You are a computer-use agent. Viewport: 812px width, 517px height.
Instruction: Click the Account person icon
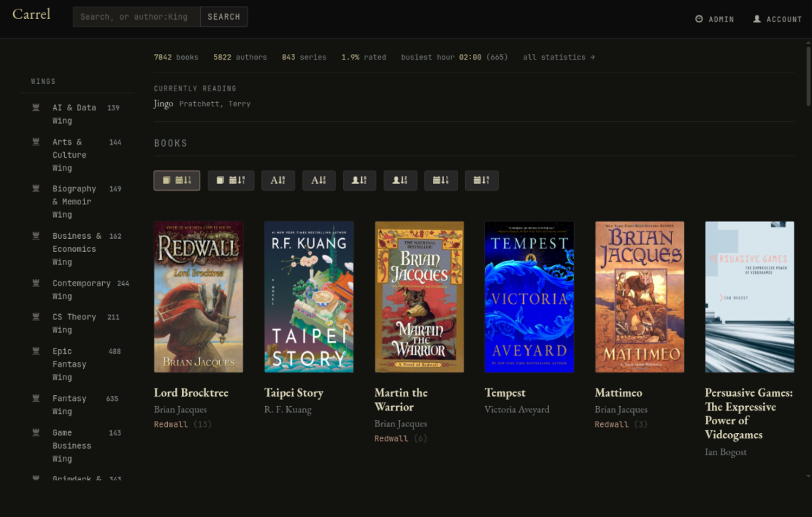(x=757, y=19)
